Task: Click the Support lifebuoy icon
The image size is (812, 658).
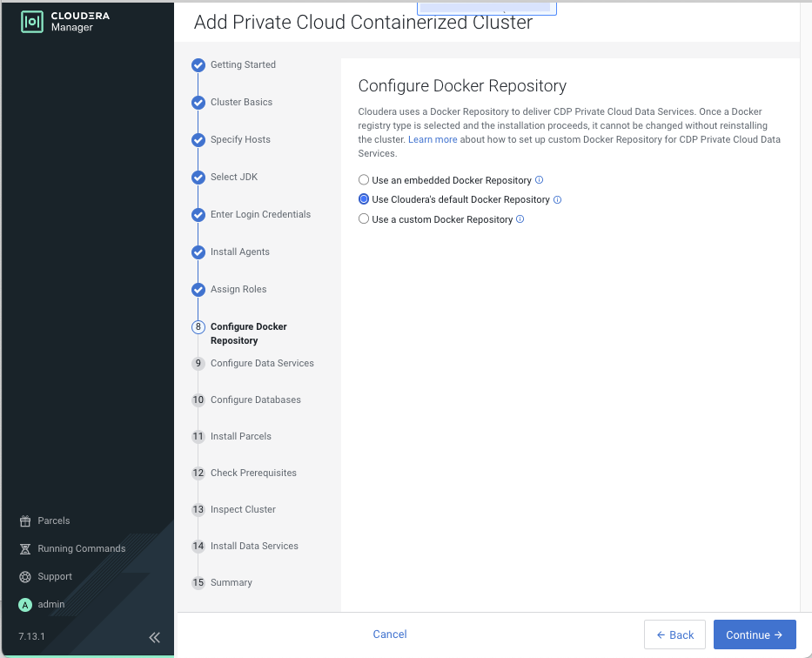Action: (x=25, y=577)
